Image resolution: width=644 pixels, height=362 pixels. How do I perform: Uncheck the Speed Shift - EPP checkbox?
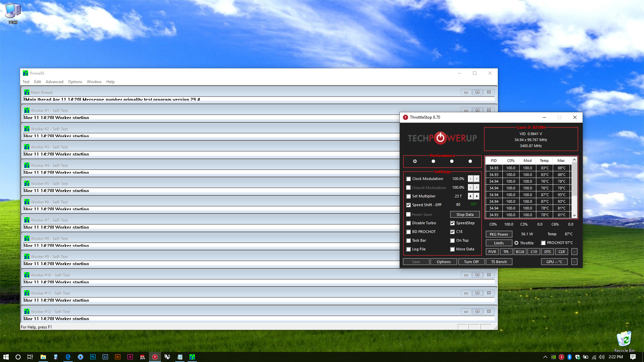pyautogui.click(x=409, y=205)
